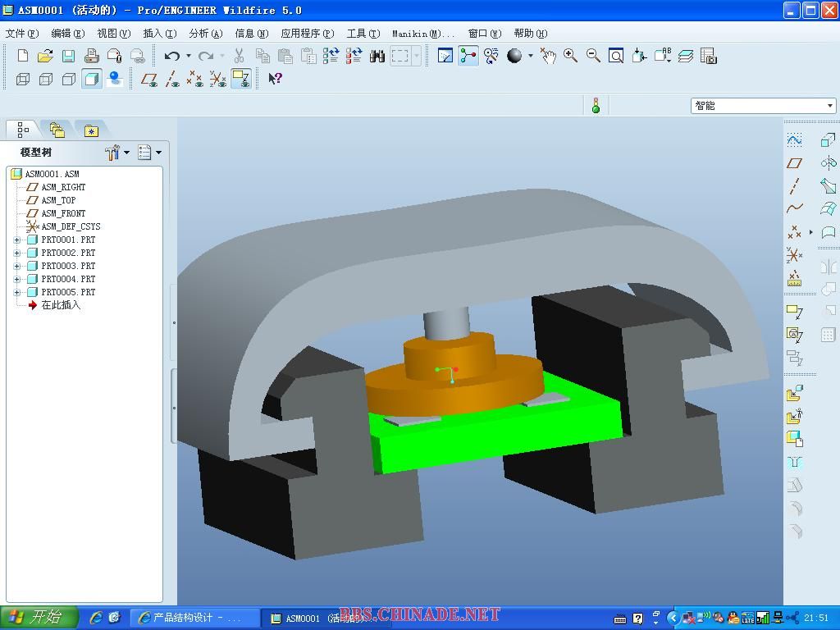Open the 插入(I) menu
840x630 pixels.
point(160,34)
